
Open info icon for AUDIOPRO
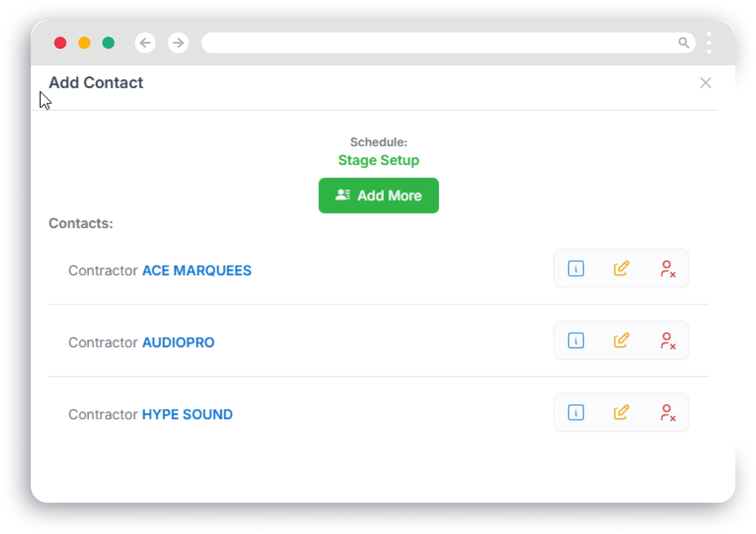576,341
